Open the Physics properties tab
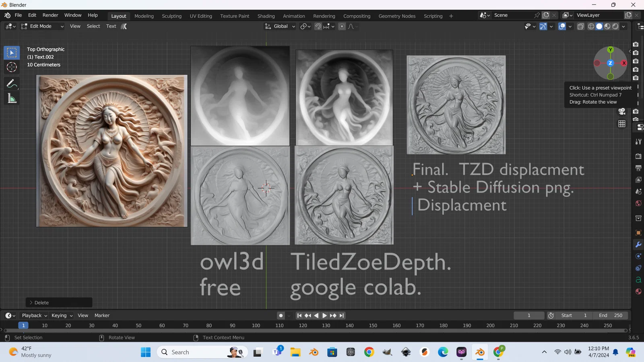The image size is (644, 362). [638, 256]
